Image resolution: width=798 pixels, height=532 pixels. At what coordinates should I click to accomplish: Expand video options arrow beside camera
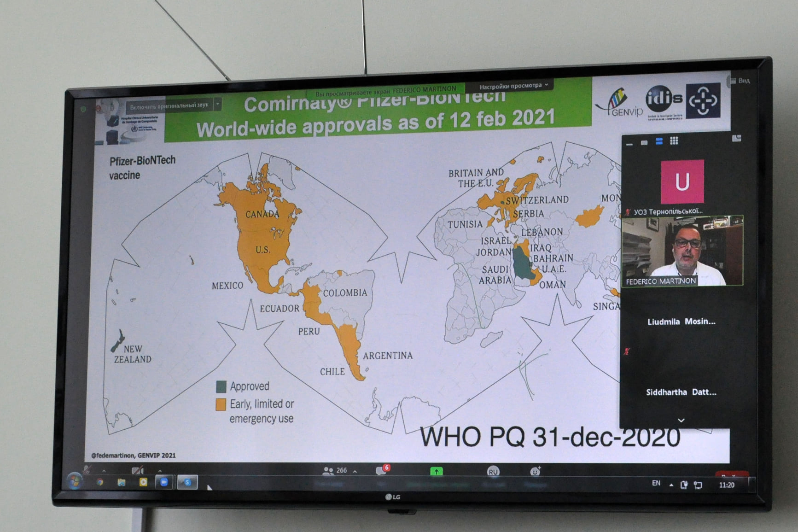[160, 471]
